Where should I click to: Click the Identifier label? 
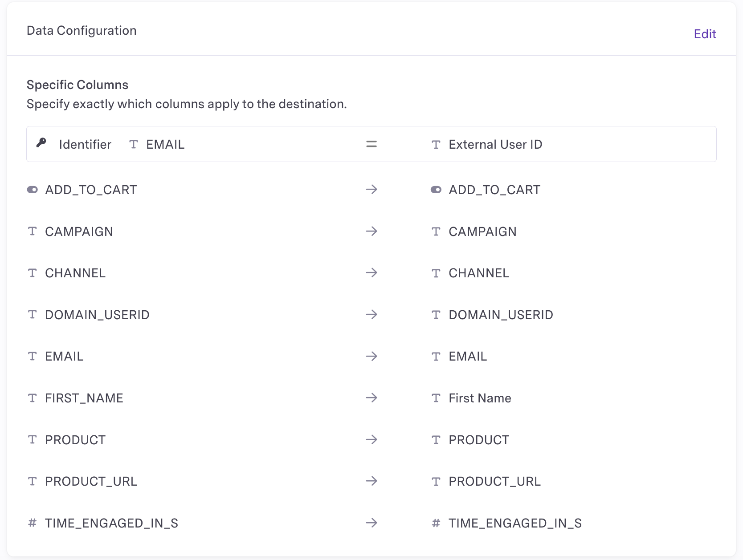(85, 145)
